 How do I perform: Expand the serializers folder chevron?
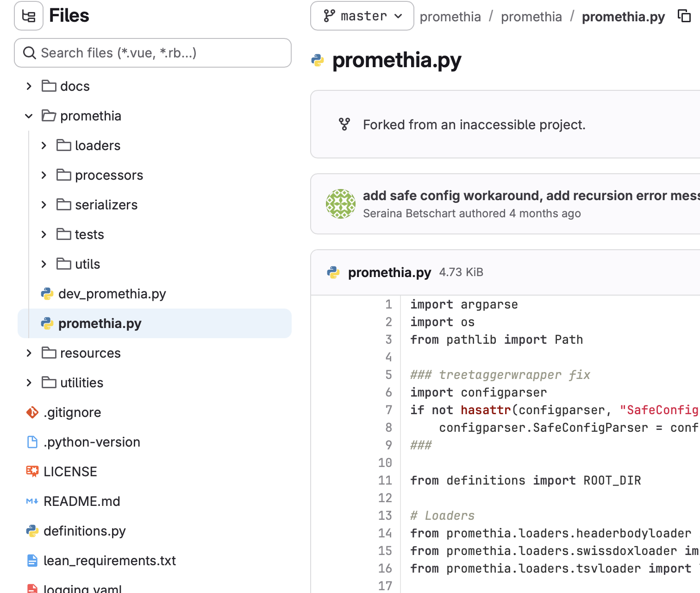(x=44, y=205)
